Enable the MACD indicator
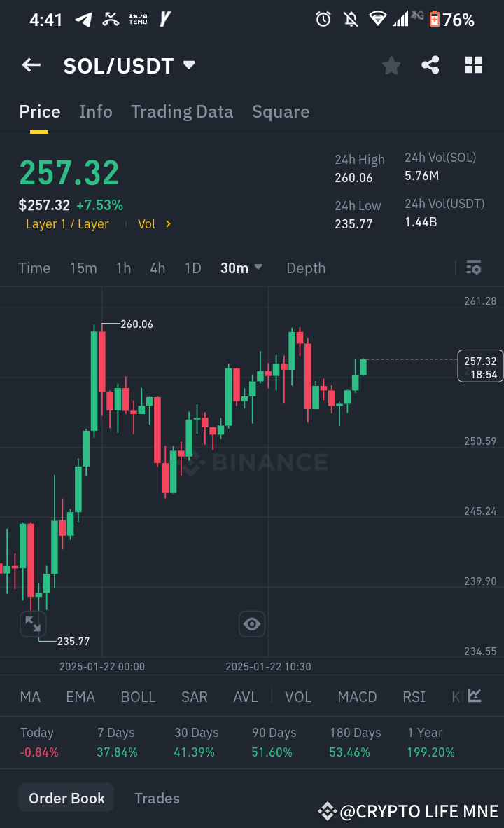The image size is (504, 828). click(357, 696)
